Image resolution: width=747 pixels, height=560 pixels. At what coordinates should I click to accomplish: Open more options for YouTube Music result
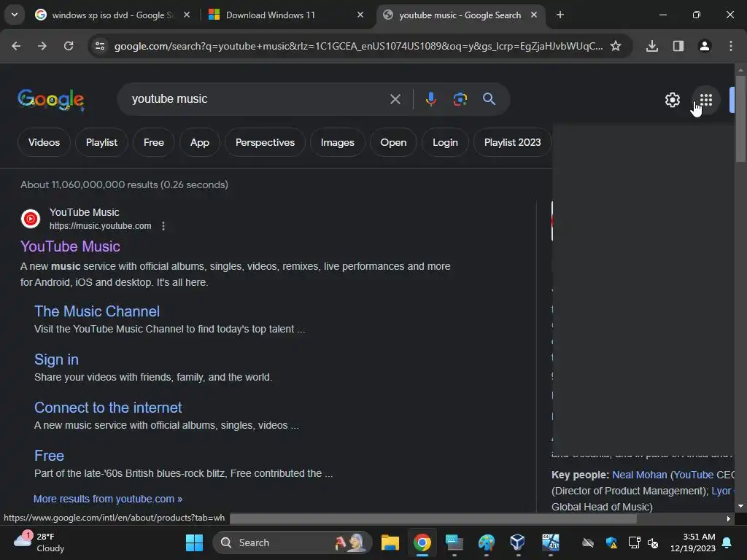163,226
